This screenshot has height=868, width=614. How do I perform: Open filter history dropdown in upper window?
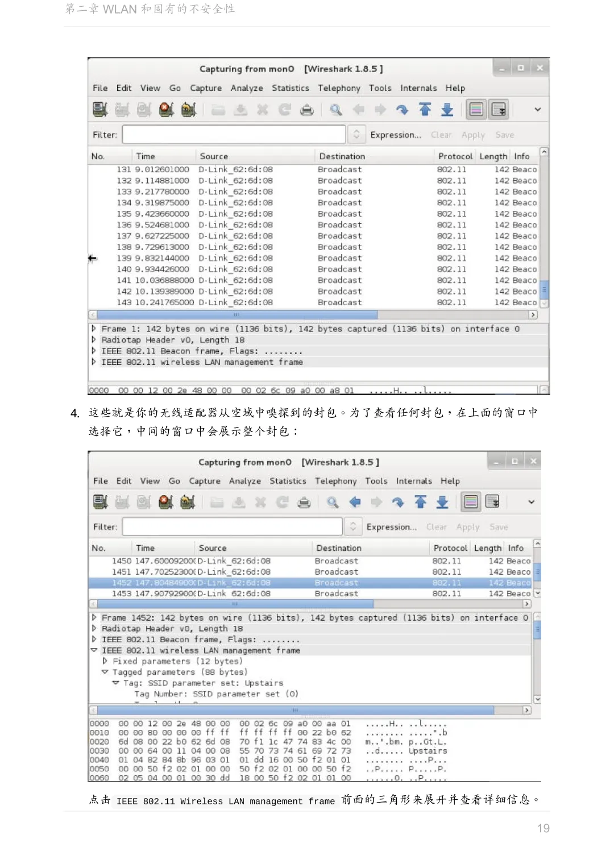(356, 135)
